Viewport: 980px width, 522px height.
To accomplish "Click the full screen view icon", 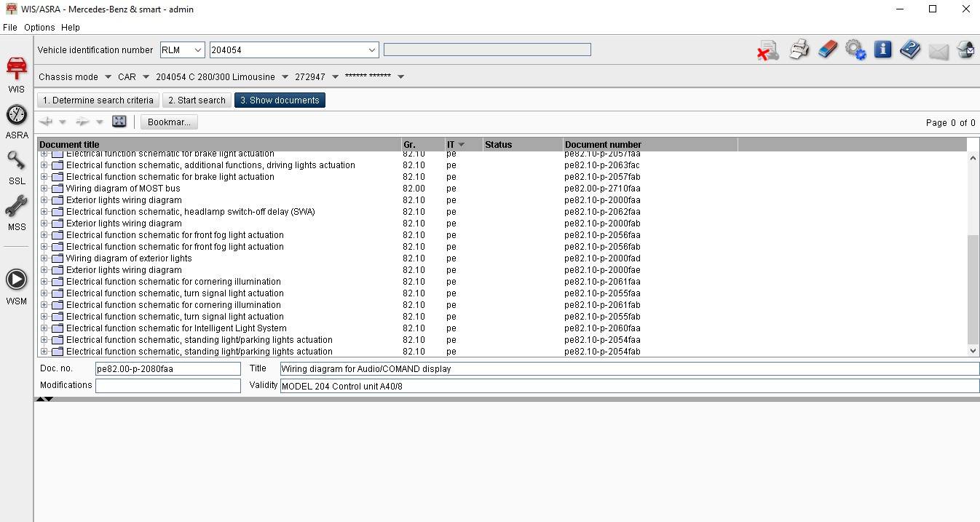I will [x=119, y=122].
